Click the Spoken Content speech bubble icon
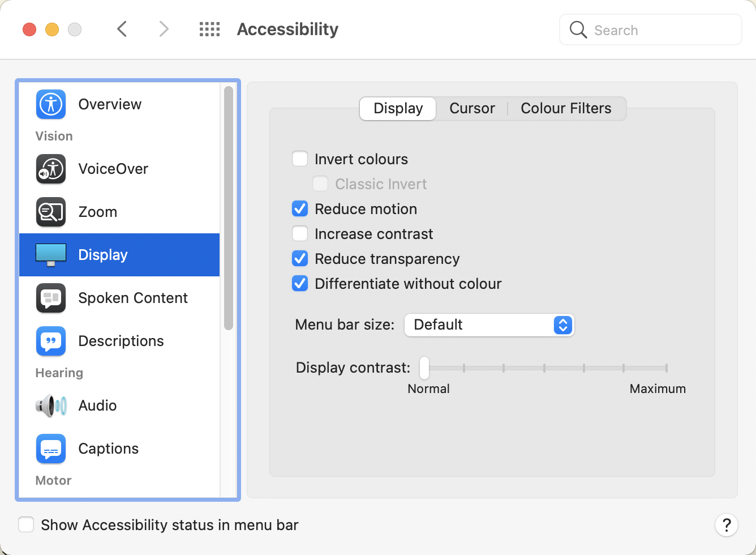This screenshot has height=555, width=756. pos(51,298)
